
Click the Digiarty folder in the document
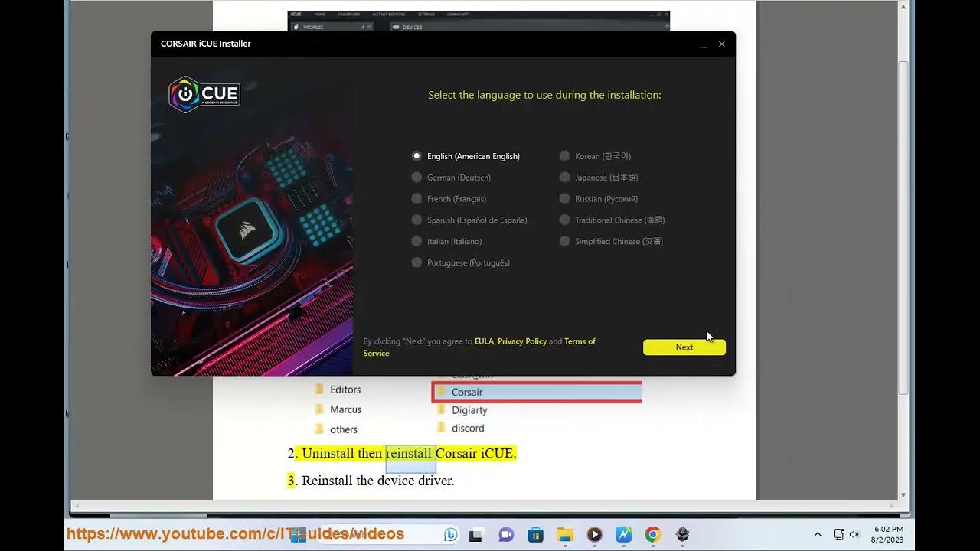[x=462, y=410]
